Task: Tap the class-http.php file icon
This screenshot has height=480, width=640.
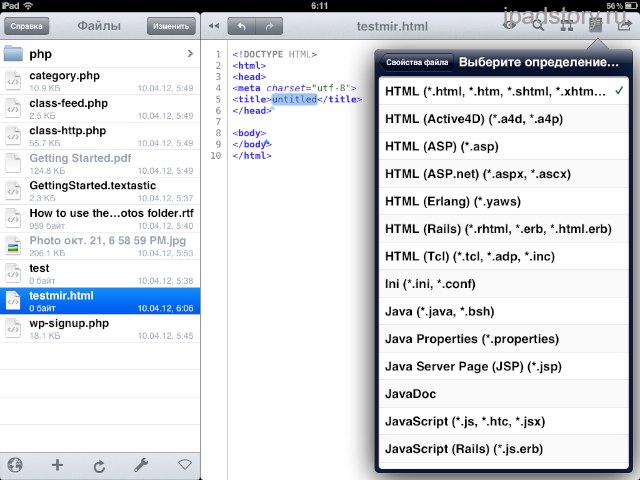Action: click(x=13, y=136)
